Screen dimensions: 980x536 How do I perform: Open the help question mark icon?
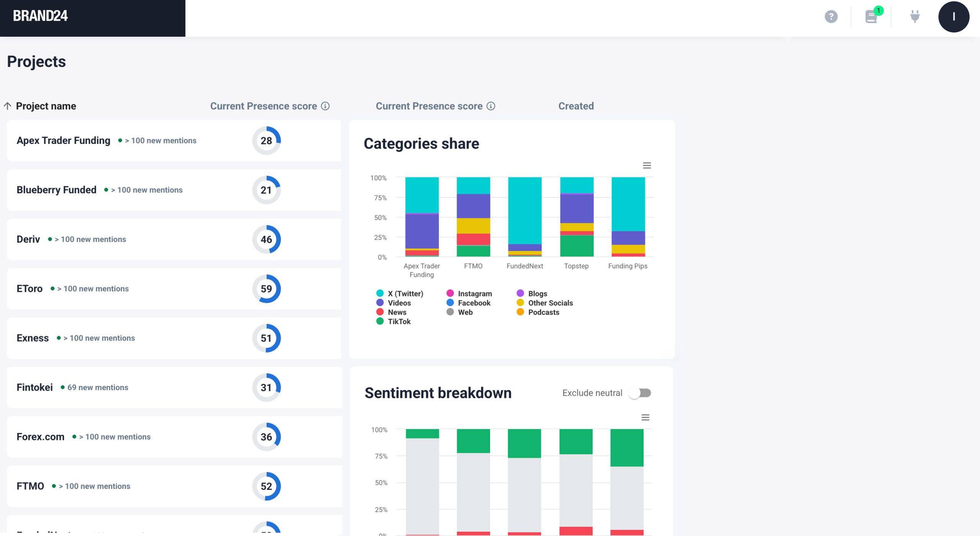(831, 17)
